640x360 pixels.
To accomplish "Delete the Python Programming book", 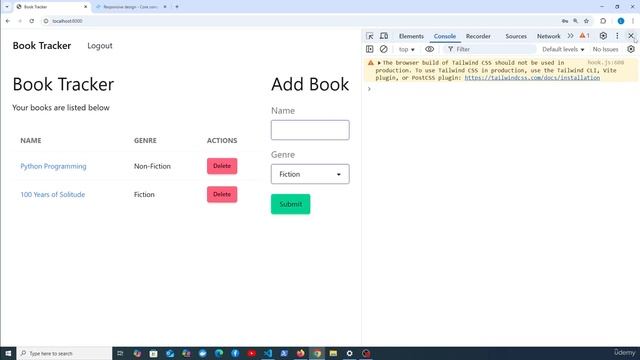I will pos(222,166).
